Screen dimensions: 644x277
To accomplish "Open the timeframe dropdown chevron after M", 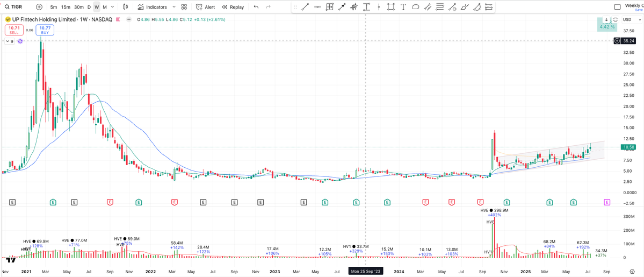I will (113, 7).
